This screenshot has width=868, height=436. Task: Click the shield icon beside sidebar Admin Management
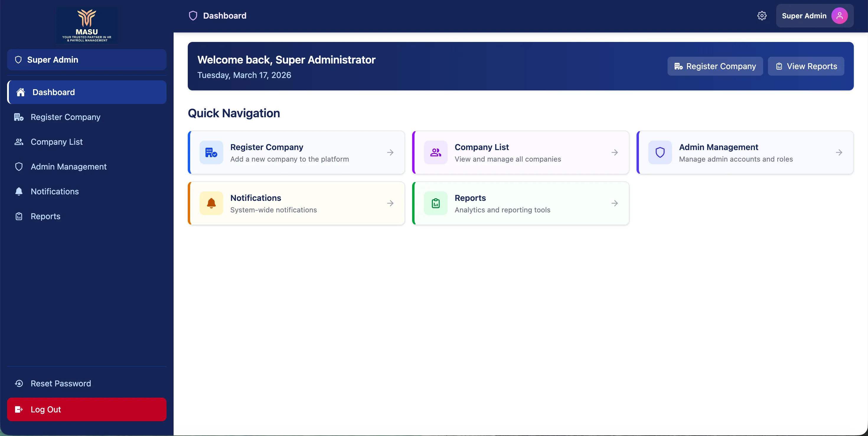click(19, 167)
